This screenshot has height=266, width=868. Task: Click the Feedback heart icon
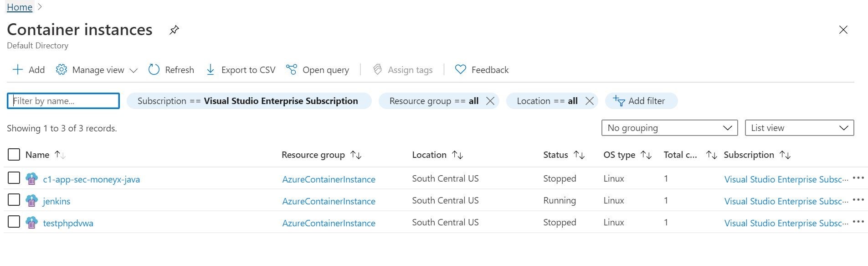coord(461,70)
